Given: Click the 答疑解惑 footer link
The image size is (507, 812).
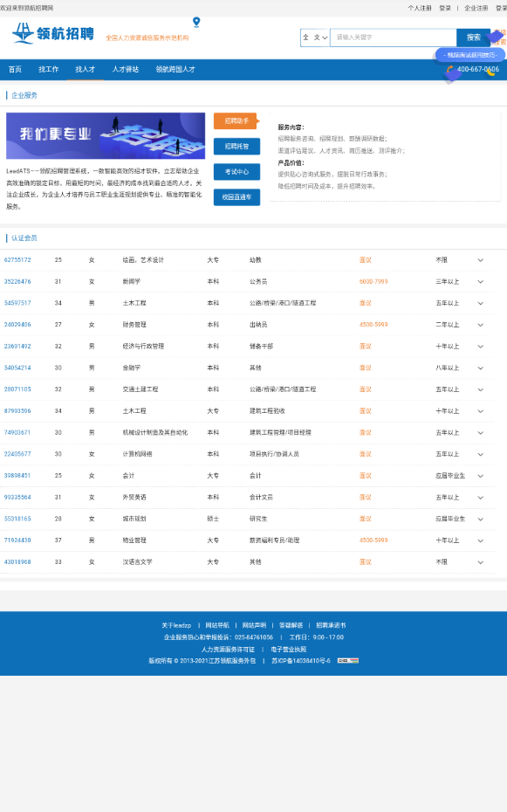Looking at the screenshot, I should (291, 625).
